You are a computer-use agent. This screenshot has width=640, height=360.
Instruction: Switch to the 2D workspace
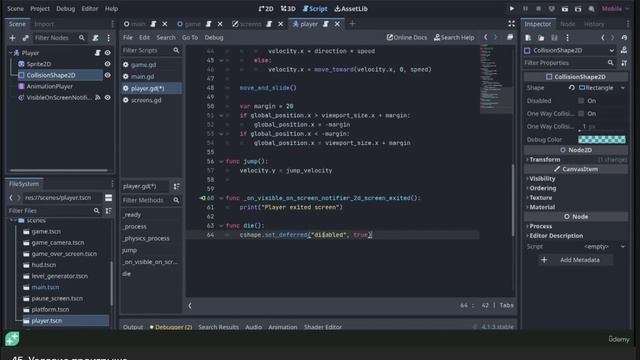[266, 9]
